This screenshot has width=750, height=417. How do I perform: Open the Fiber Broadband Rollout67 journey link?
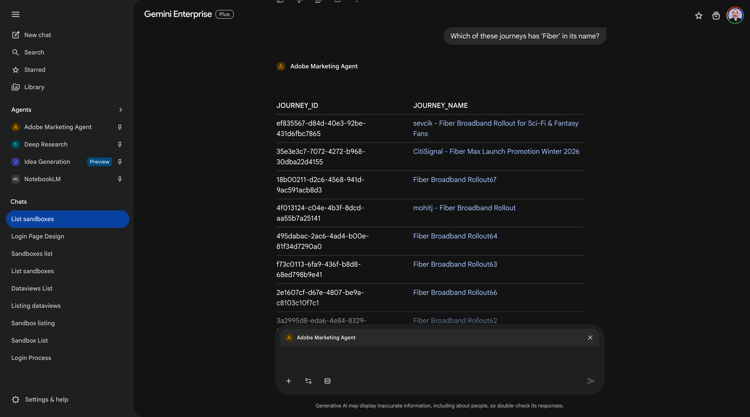(x=455, y=180)
